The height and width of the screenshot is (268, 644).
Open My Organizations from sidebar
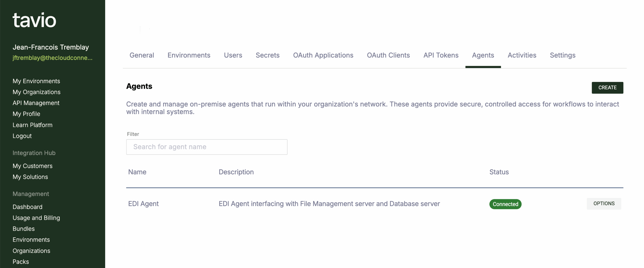(x=36, y=92)
